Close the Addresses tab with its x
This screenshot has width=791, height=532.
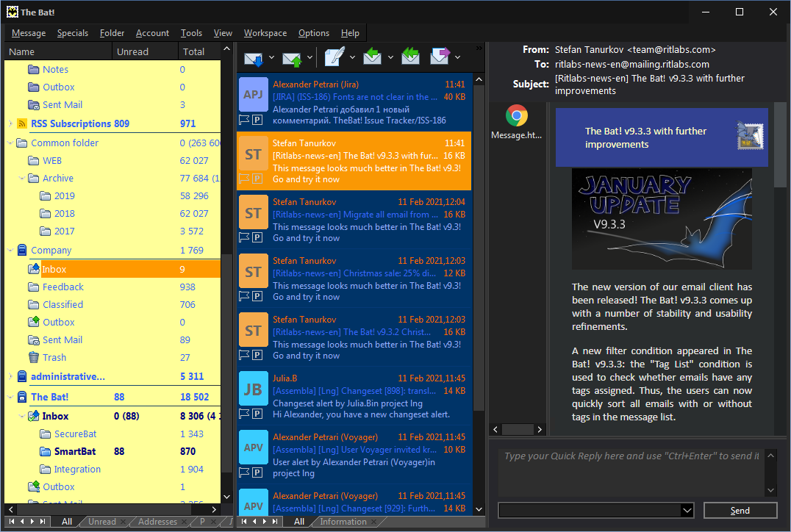[x=184, y=522]
